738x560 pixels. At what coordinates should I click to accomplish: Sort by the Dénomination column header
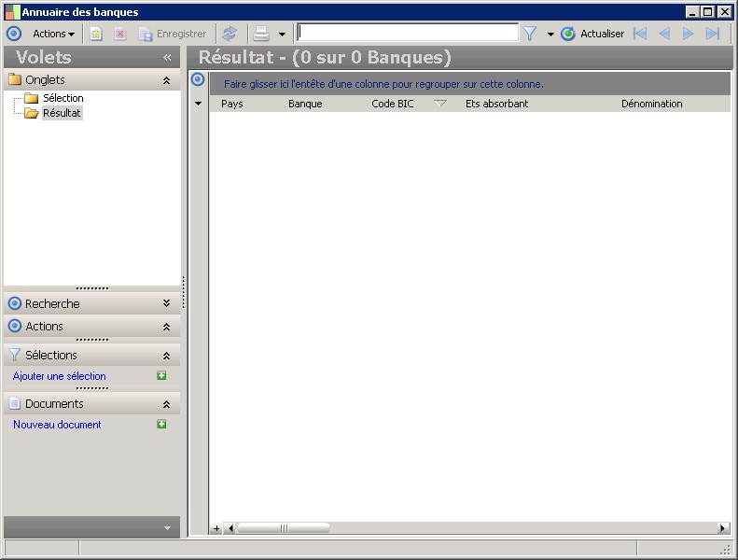coord(652,104)
